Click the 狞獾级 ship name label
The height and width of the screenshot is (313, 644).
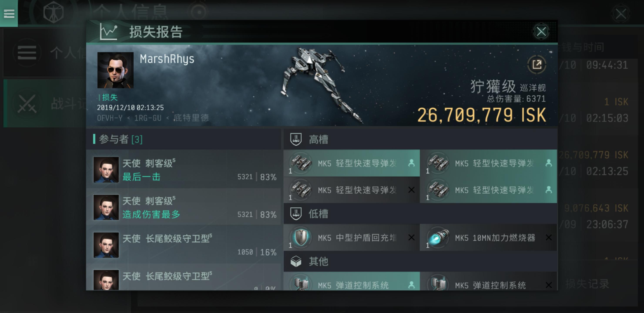(493, 87)
